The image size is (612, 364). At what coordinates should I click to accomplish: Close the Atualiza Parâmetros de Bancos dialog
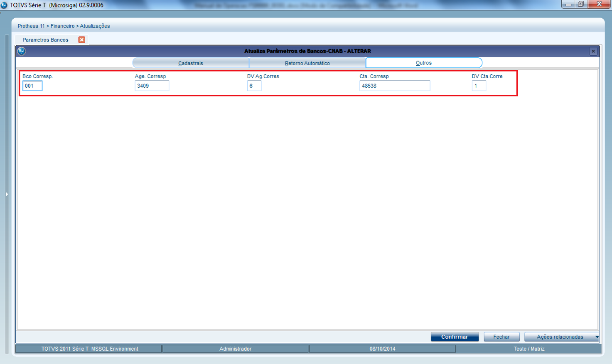click(x=593, y=51)
